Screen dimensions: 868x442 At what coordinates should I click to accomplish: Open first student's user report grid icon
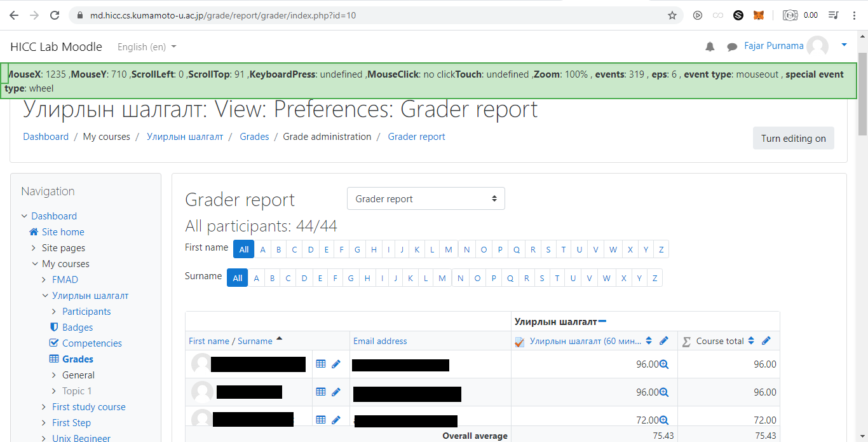(321, 364)
